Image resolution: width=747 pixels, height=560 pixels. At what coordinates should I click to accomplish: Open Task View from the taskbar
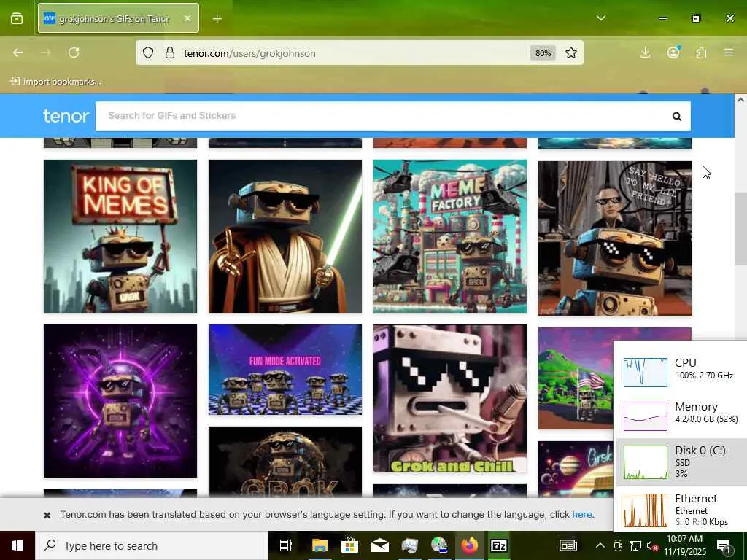pyautogui.click(x=285, y=545)
